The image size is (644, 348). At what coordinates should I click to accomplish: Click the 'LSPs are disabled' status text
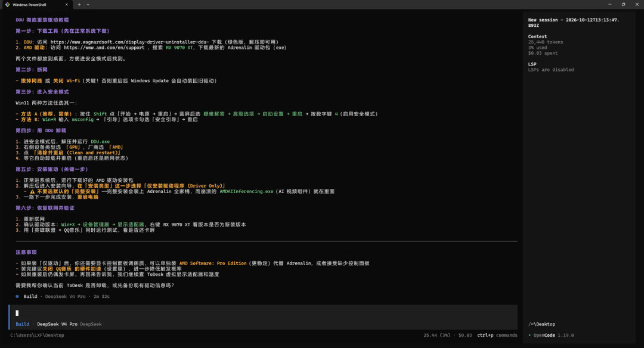pyautogui.click(x=551, y=70)
